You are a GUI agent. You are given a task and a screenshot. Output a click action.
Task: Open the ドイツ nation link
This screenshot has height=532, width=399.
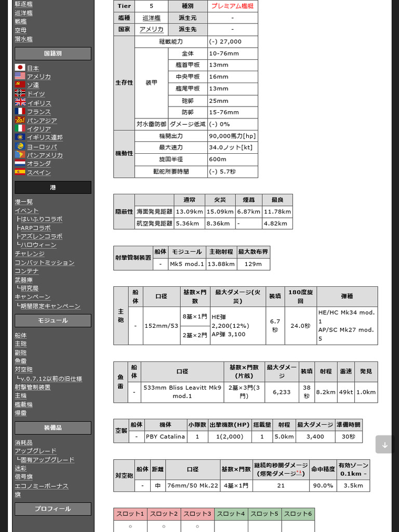coord(36,94)
